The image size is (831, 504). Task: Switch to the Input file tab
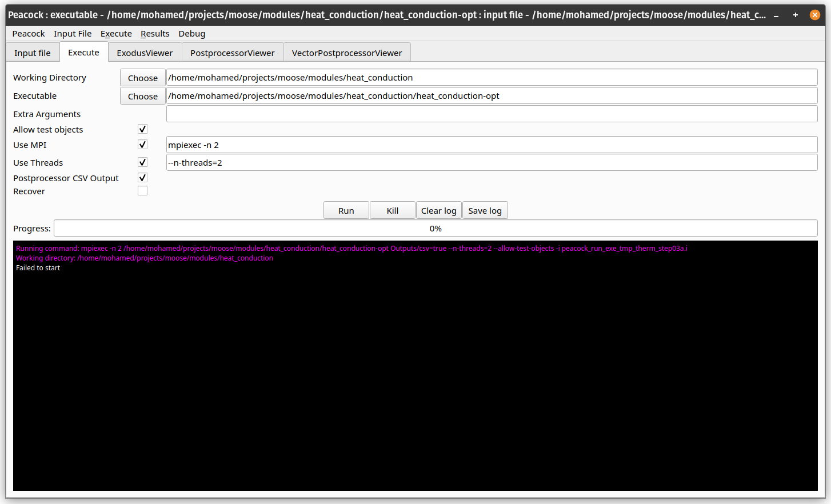[33, 52]
